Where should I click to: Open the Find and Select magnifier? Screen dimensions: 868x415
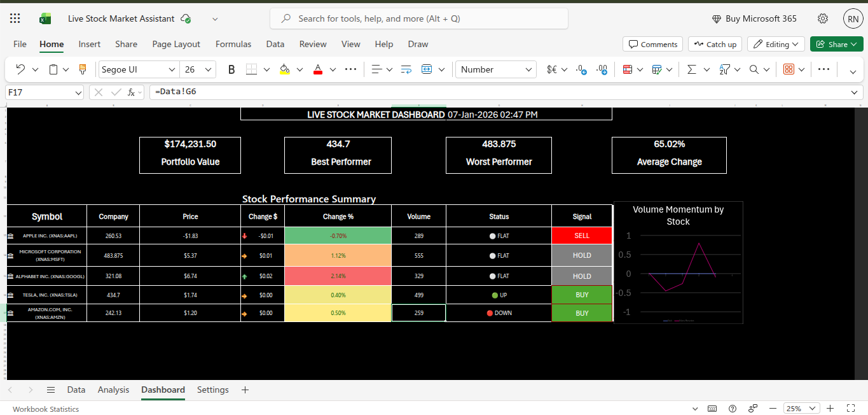(x=754, y=69)
